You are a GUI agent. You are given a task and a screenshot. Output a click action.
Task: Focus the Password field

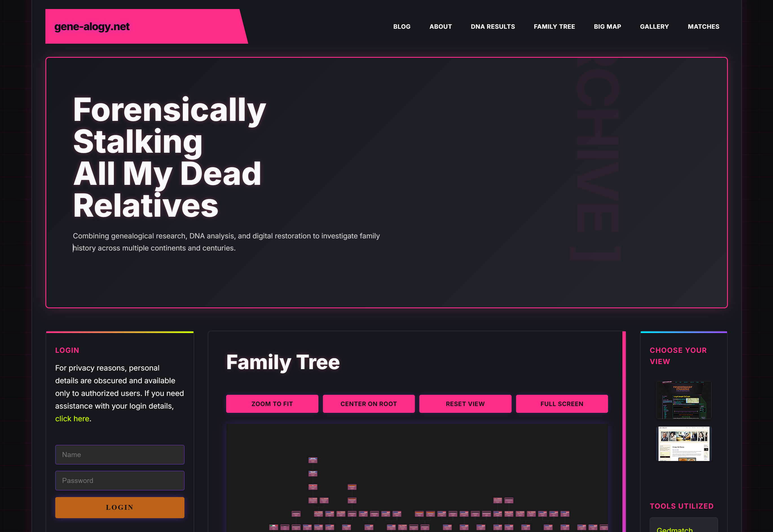pos(120,480)
